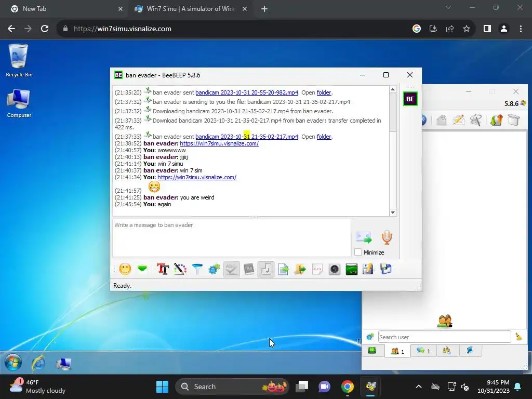Viewport: 532px width, 399px height.
Task: Click the trash bin icon in main window
Action: click(514, 120)
